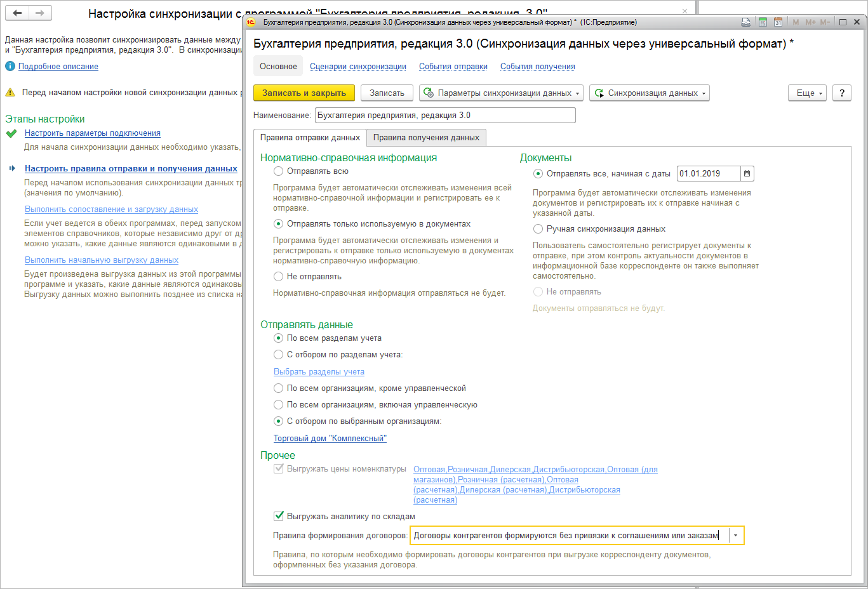Maximize the Бухгалтерия предприятия dialog window
Image resolution: width=868 pixels, height=589 pixels.
(x=843, y=22)
